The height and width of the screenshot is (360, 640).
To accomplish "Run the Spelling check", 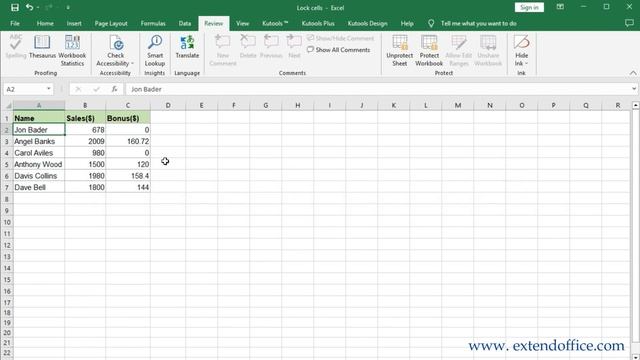I will click(16, 47).
